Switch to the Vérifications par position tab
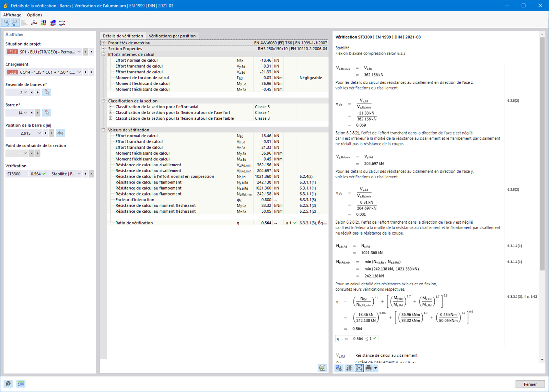Image resolution: width=549 pixels, height=392 pixels. pyautogui.click(x=172, y=36)
